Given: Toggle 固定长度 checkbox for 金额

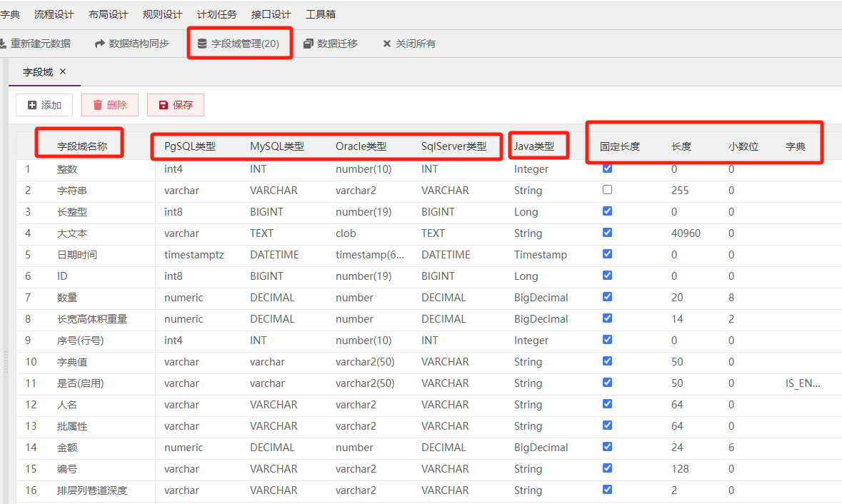Looking at the screenshot, I should pyautogui.click(x=607, y=447).
